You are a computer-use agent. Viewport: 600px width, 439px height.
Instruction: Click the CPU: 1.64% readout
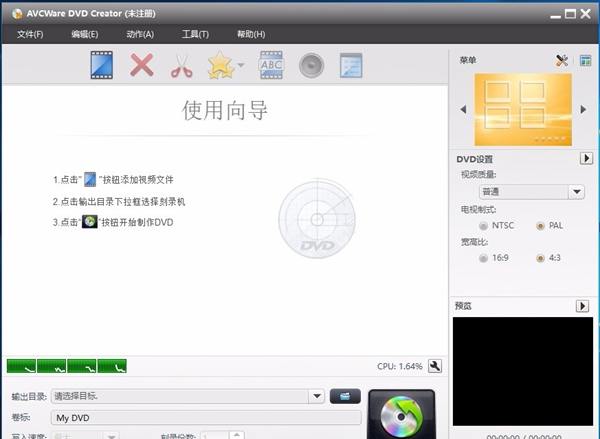pyautogui.click(x=399, y=366)
